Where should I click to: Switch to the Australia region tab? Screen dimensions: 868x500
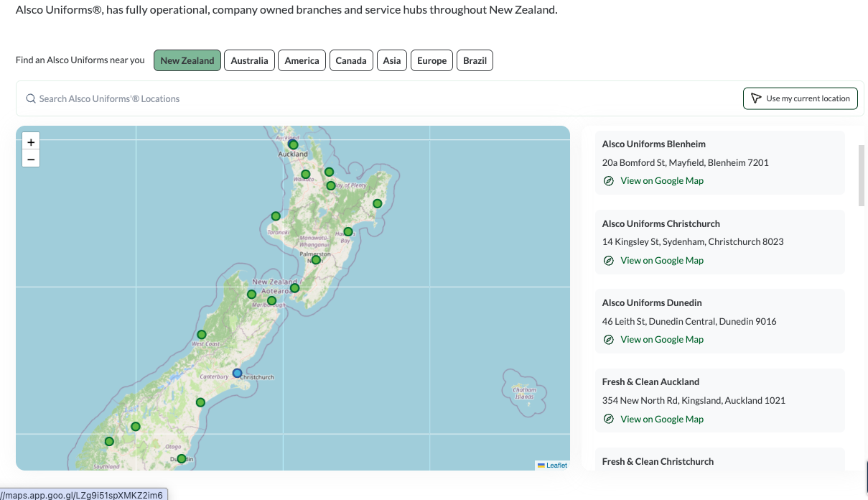click(249, 60)
